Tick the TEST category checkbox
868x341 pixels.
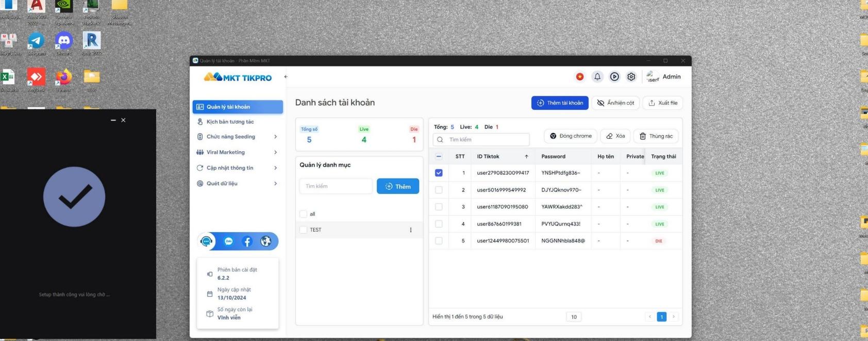point(303,230)
